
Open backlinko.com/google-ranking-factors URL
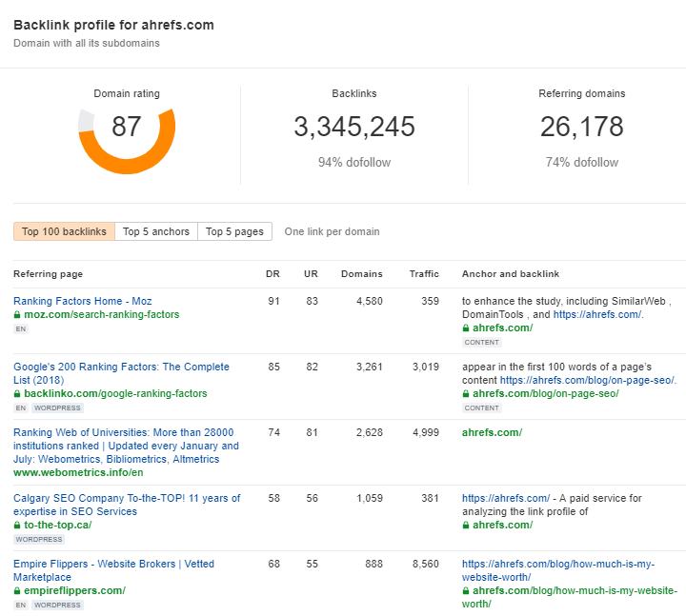coord(115,393)
